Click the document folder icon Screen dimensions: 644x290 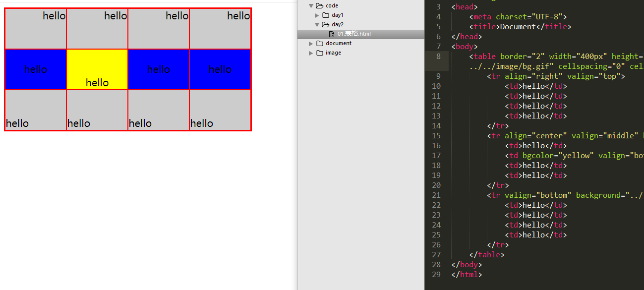pyautogui.click(x=319, y=44)
